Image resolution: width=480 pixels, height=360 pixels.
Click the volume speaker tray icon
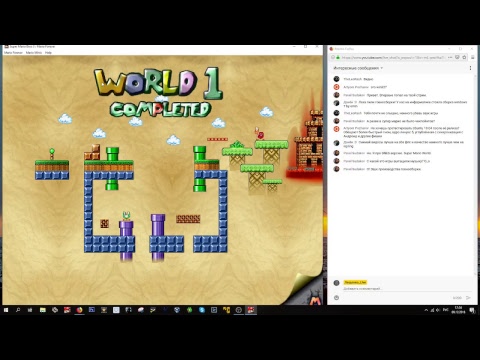coord(438,310)
